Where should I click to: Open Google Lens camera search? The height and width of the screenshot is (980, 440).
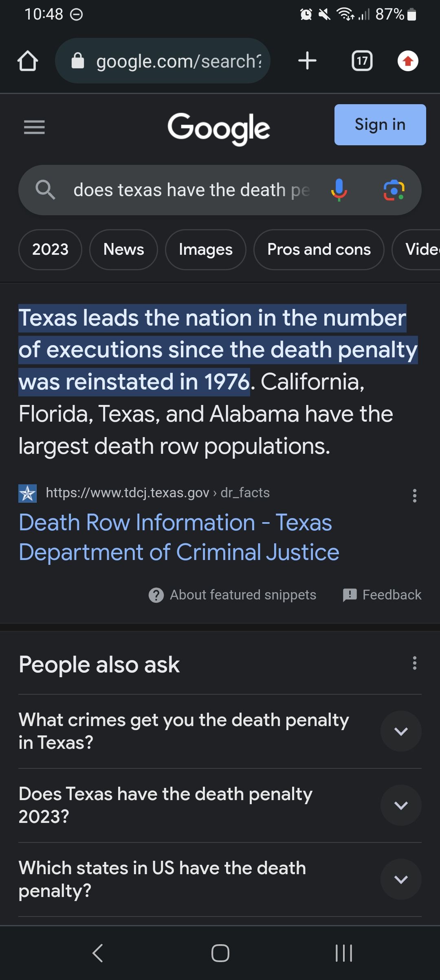394,190
